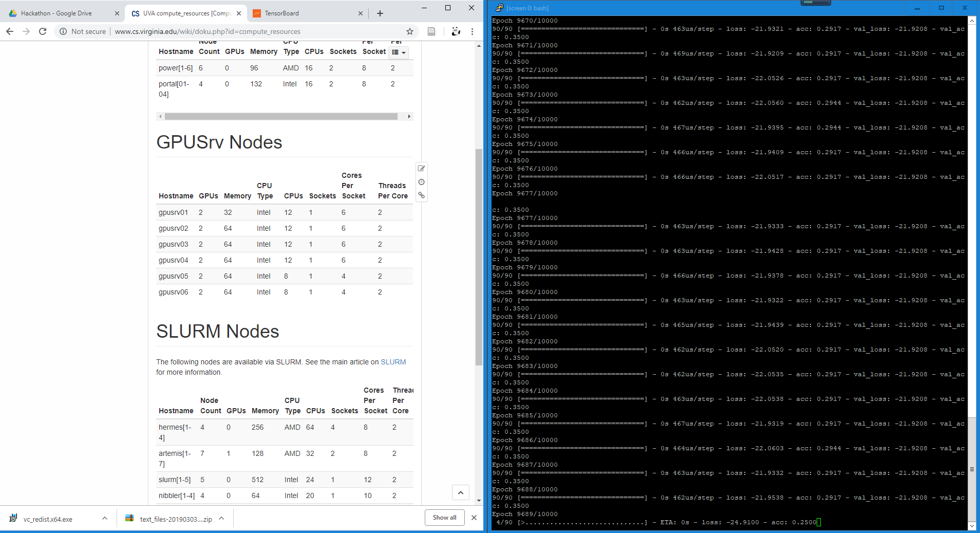The width and height of the screenshot is (980, 533).
Task: Maximize the terminal window
Action: click(x=941, y=8)
